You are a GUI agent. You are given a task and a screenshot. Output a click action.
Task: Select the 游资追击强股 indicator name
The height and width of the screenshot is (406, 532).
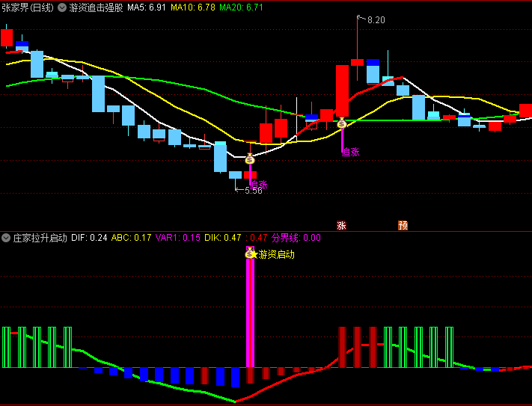[96, 7]
